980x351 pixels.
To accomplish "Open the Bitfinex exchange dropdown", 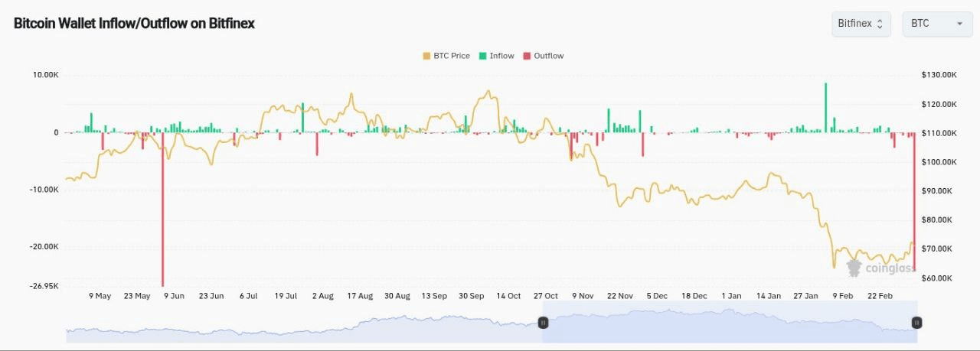I will pos(861,24).
